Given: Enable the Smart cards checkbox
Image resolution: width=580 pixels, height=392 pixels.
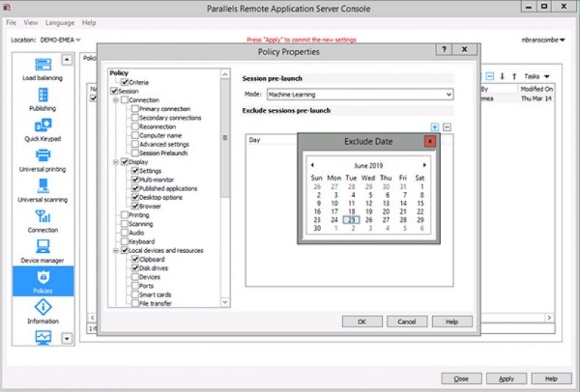Looking at the screenshot, I should 135,295.
